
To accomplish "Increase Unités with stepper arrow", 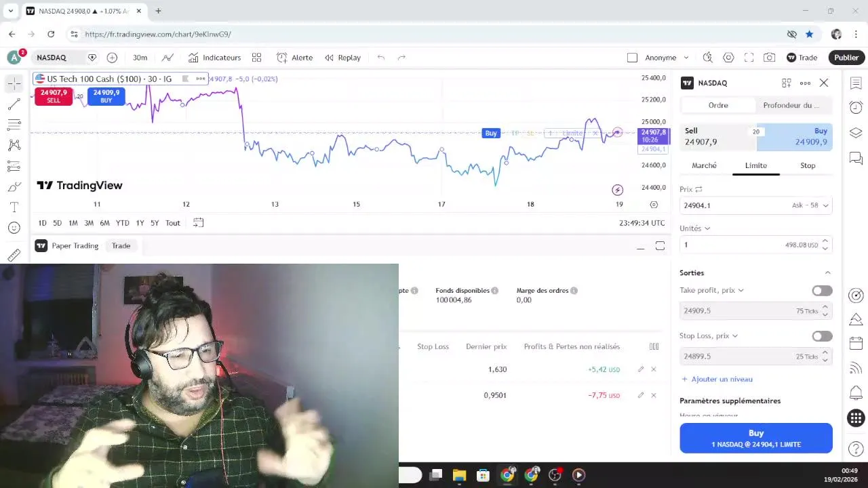I will [x=825, y=241].
